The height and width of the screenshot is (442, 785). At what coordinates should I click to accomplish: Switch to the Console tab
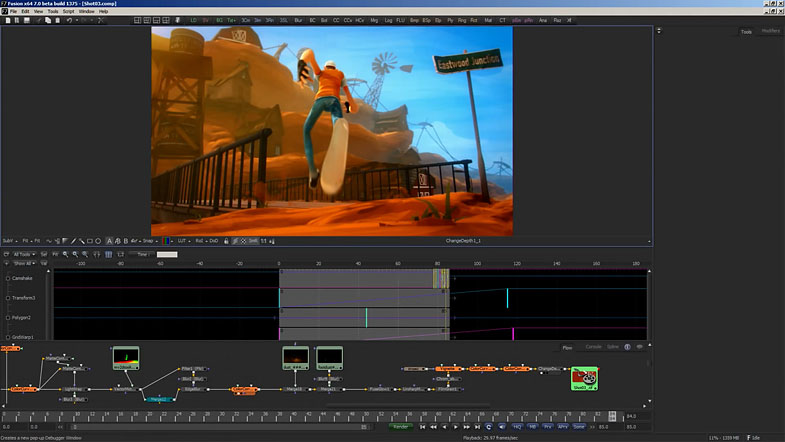pyautogui.click(x=593, y=347)
